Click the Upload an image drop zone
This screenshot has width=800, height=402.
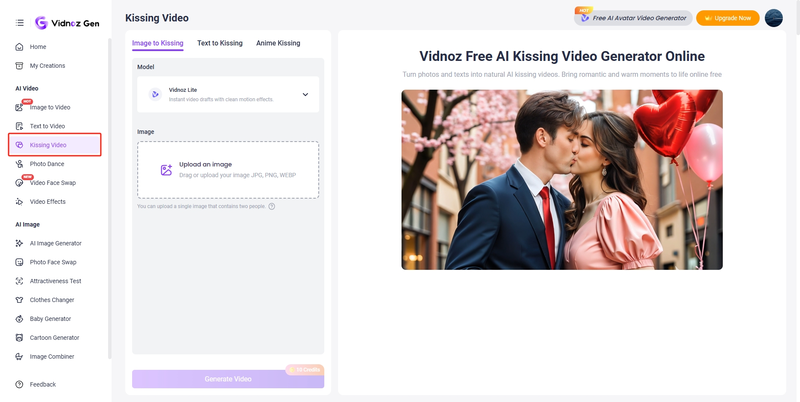[228, 170]
